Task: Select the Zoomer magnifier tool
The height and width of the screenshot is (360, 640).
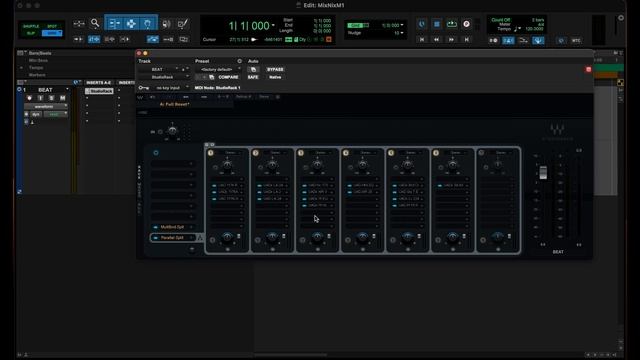Action: [x=95, y=23]
